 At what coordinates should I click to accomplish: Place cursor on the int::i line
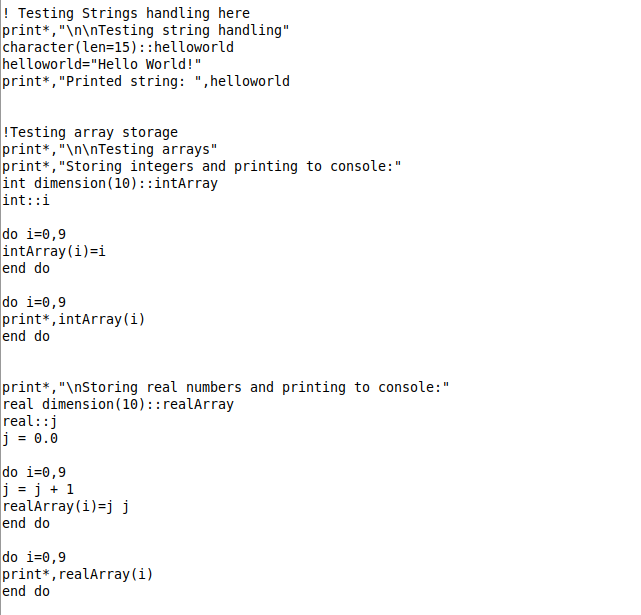pos(26,200)
